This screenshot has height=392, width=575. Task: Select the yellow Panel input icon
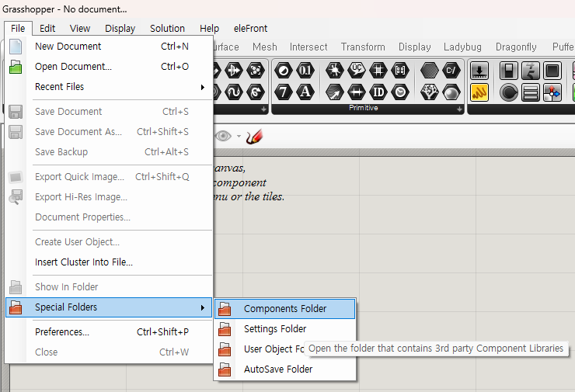pyautogui.click(x=479, y=92)
